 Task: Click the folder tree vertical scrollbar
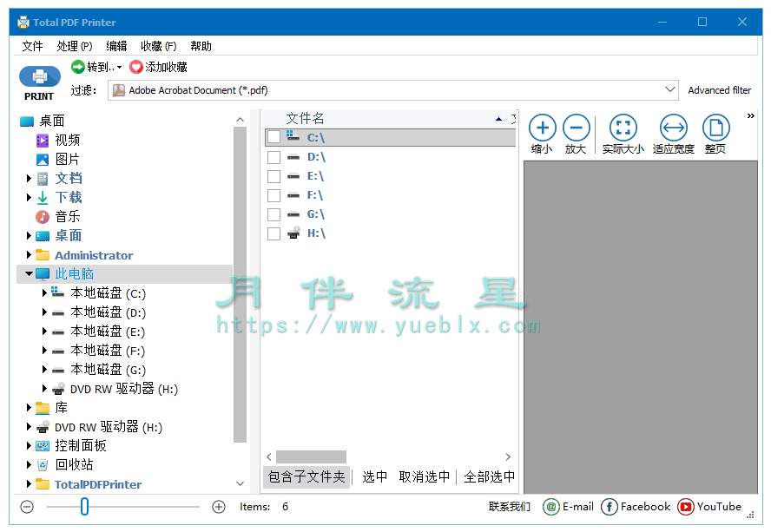coord(240,285)
